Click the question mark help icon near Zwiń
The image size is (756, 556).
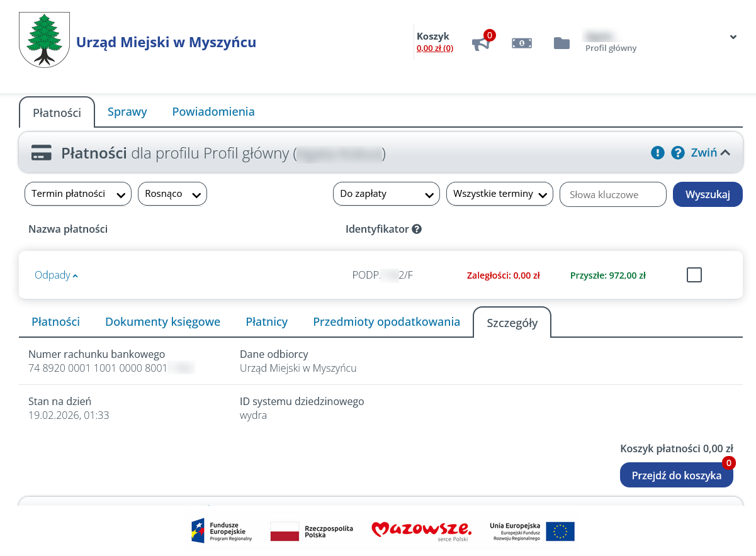[677, 153]
